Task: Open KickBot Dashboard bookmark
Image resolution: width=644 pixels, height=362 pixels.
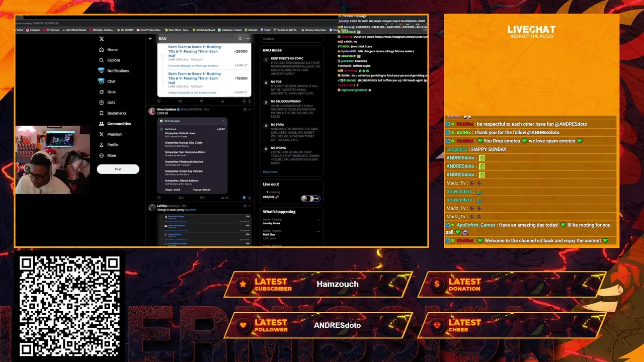Action: 204,30
